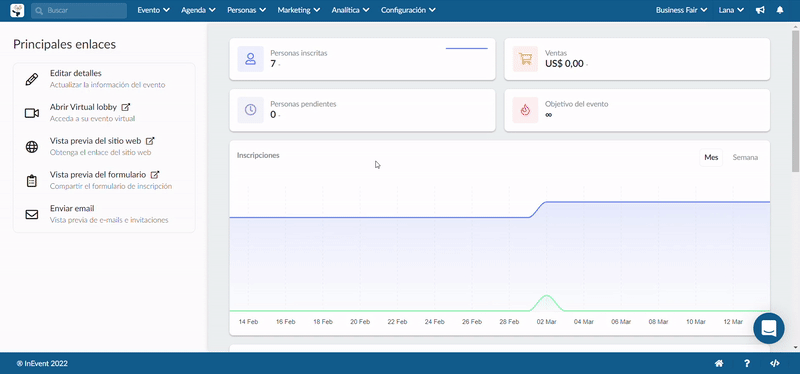Expand the Lana user dropdown
Image resolution: width=800 pixels, height=374 pixels.
[x=731, y=10]
